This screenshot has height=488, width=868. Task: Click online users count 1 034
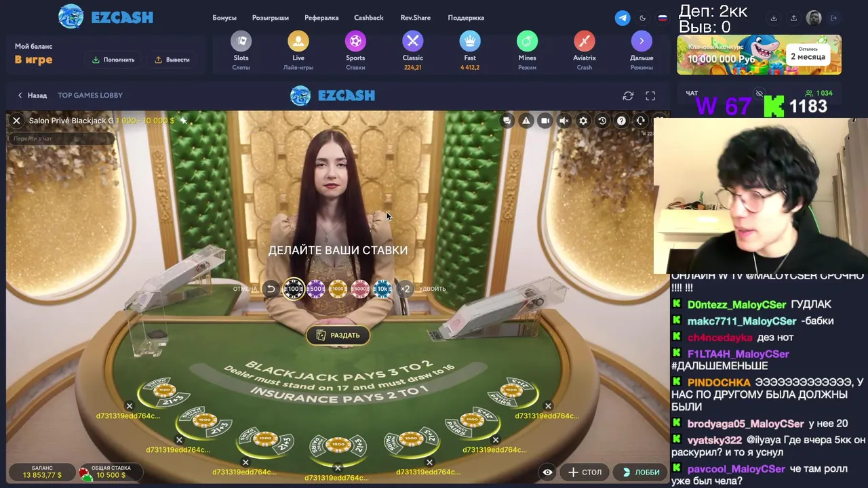click(x=819, y=94)
